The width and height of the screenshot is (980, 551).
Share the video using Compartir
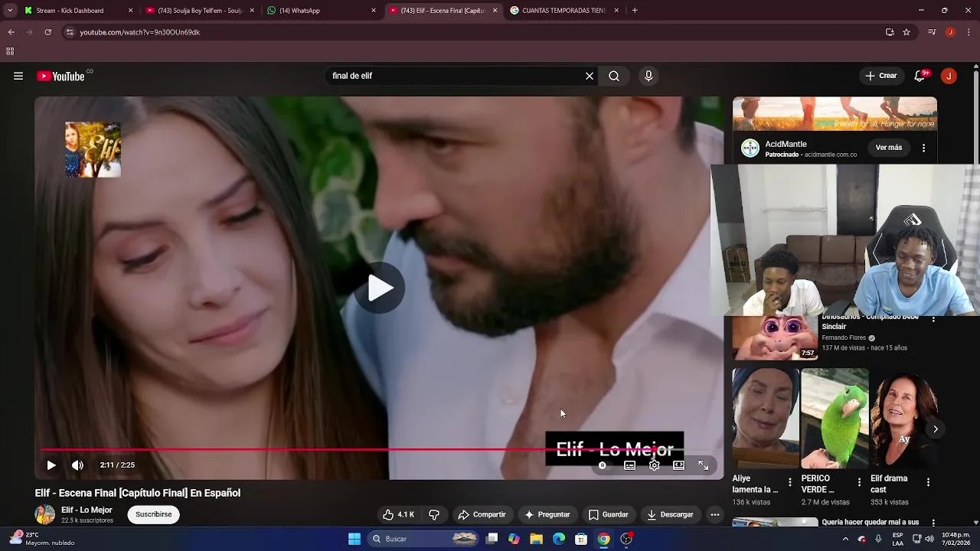482,514
